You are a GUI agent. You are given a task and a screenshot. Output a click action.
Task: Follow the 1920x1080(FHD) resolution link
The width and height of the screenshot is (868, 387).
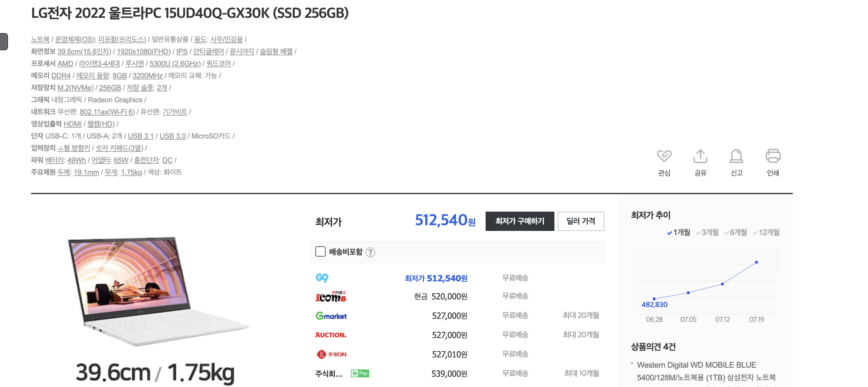[144, 51]
